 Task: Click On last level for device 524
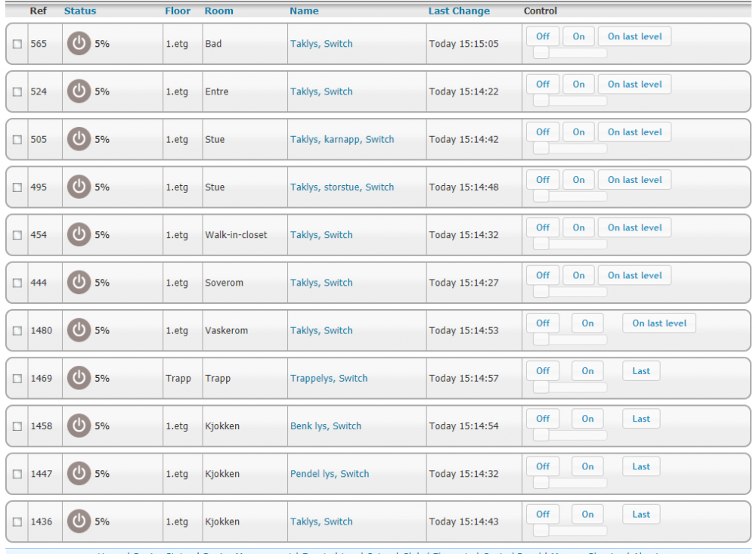[x=634, y=84]
